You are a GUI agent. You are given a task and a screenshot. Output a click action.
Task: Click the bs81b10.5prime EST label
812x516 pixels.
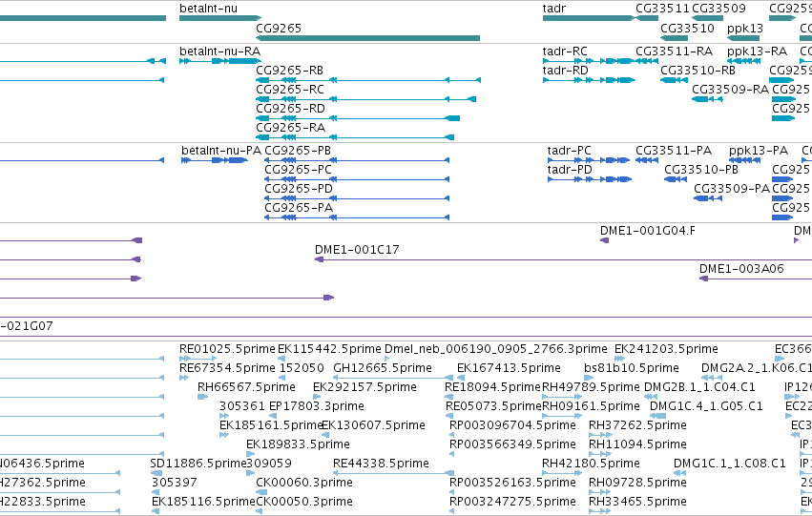click(632, 368)
